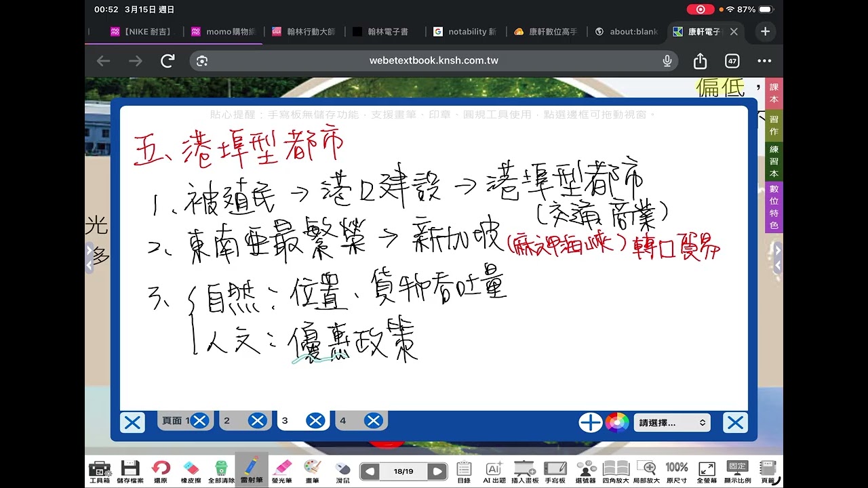
Task: Select the 雷射筆 laser pointer tool
Action: [251, 470]
